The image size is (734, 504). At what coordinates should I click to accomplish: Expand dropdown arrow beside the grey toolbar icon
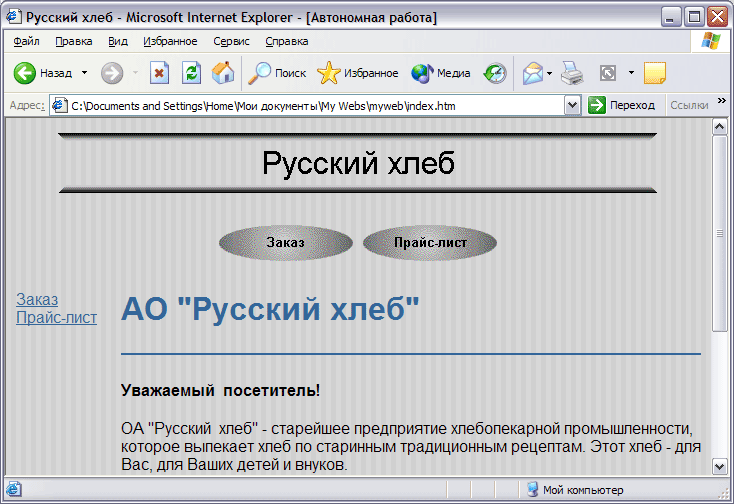point(631,73)
